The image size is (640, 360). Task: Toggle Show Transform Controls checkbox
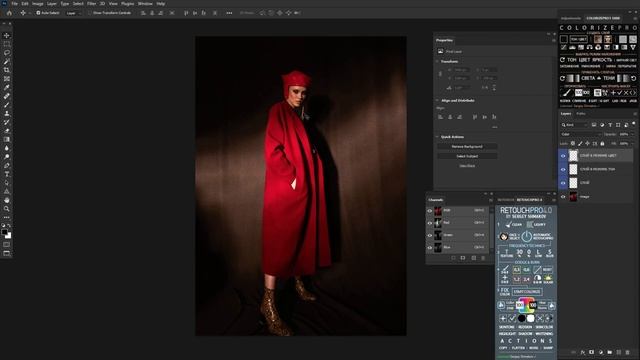point(90,13)
